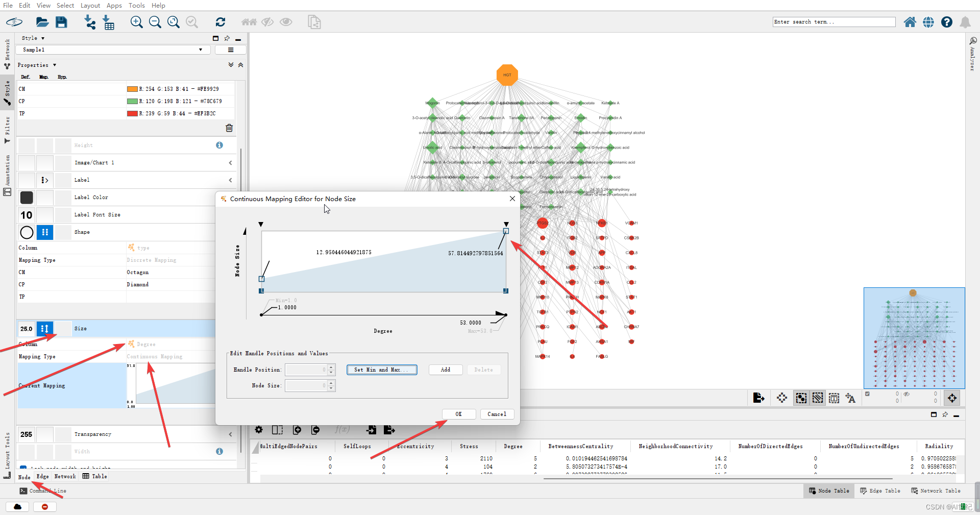This screenshot has width=980, height=515.
Task: Import table from file icon
Action: click(x=109, y=22)
